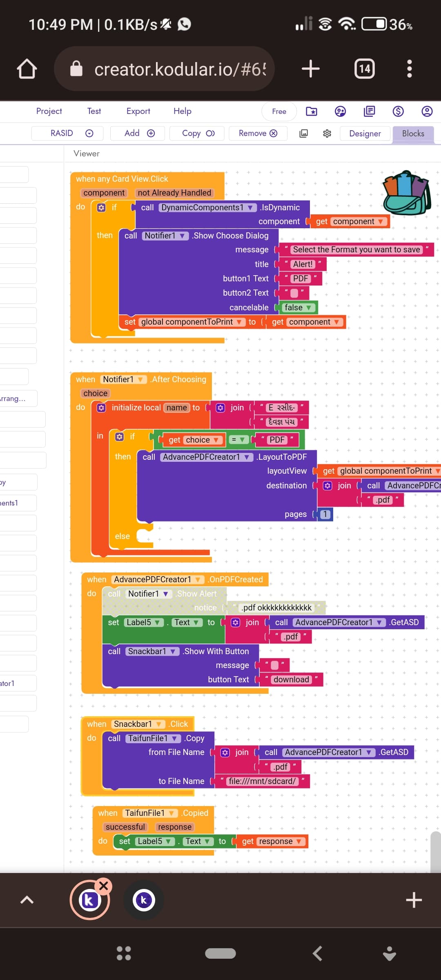Open DynamicComponents1 component dropdown

[208, 207]
